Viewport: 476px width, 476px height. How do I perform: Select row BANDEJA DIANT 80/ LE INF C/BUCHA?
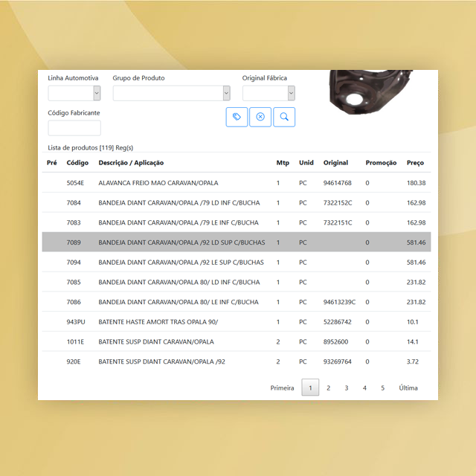pyautogui.click(x=237, y=302)
